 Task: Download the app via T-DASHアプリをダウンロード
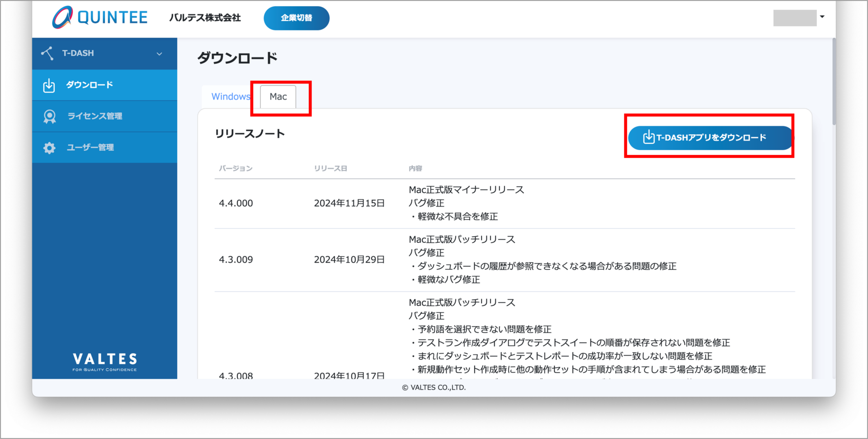[x=711, y=137]
